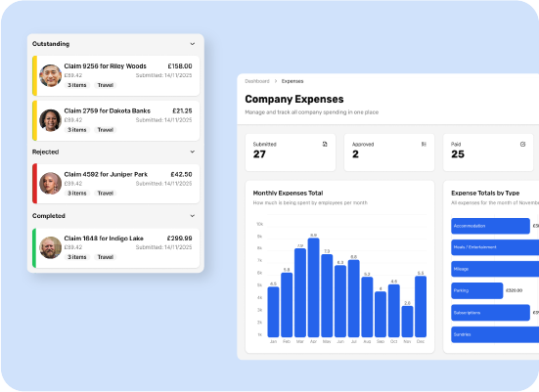Click 3 items tag on Dakota Banks claim
This screenshot has height=392, width=539.
click(77, 130)
